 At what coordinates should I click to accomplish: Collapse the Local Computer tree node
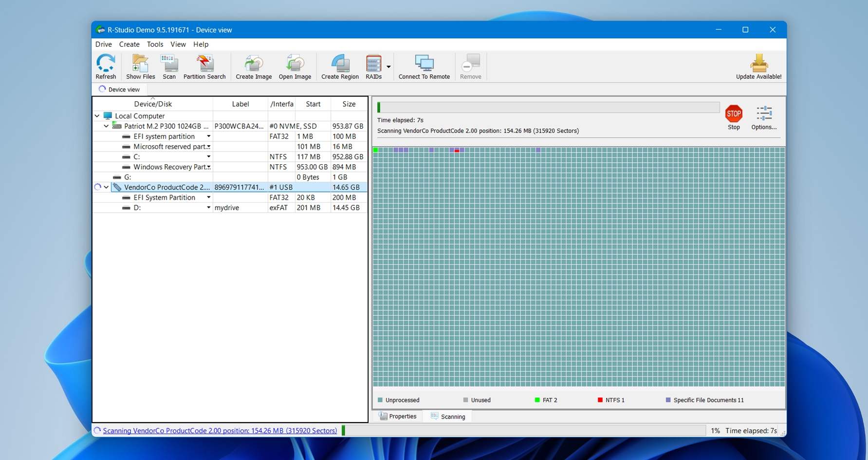(97, 116)
